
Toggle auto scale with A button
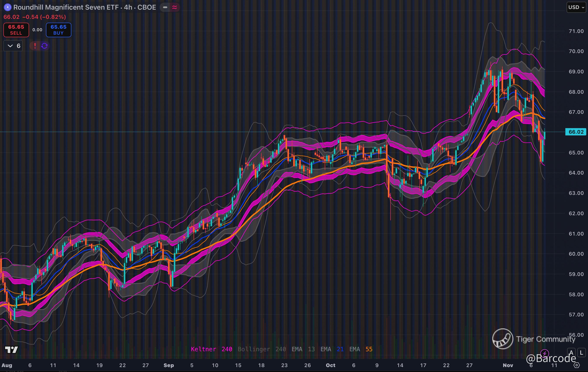point(571,353)
